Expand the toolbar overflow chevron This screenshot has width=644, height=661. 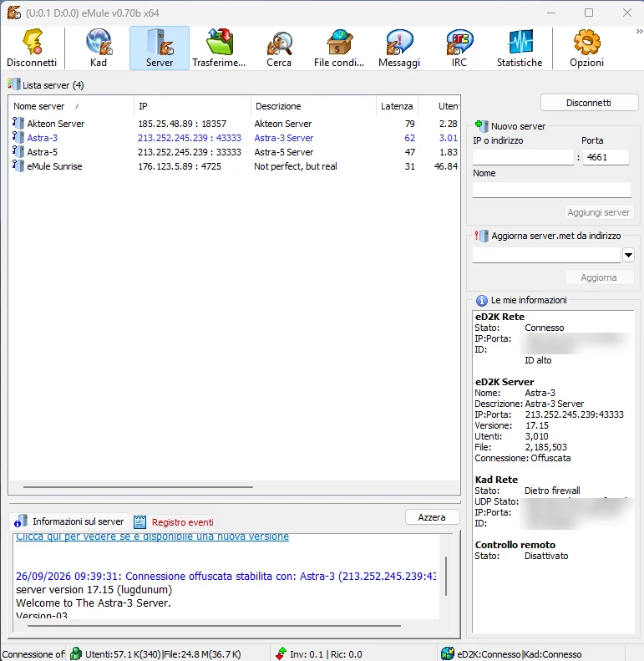[639, 32]
